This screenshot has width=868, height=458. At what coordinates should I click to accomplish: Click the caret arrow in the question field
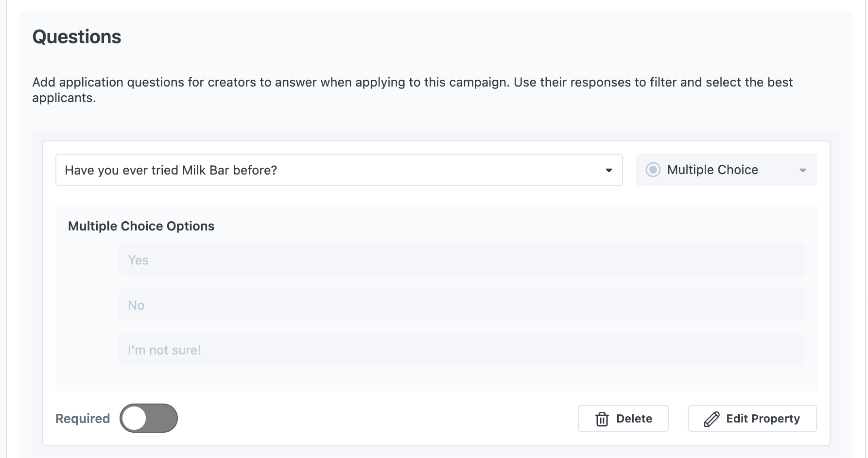pyautogui.click(x=608, y=170)
